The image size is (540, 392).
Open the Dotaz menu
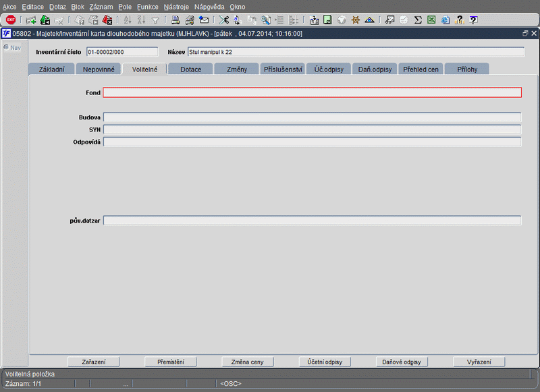tap(57, 7)
